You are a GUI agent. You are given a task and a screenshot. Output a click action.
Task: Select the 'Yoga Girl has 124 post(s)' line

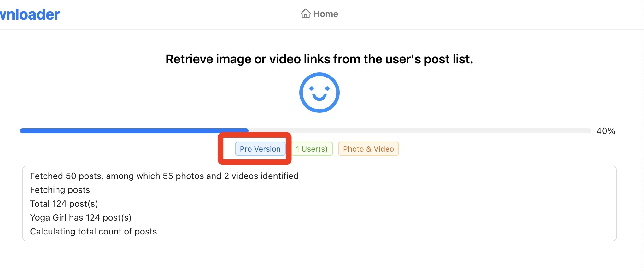[80, 217]
